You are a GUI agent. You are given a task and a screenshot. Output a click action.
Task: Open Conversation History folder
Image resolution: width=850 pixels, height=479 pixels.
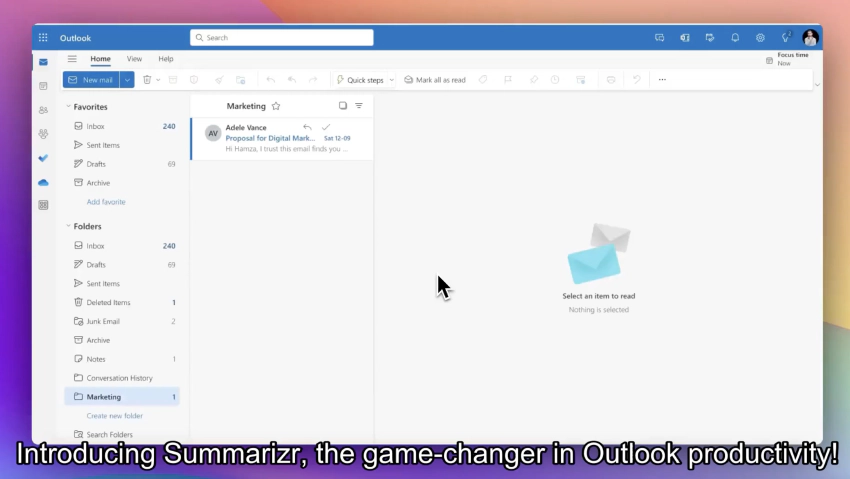click(123, 378)
